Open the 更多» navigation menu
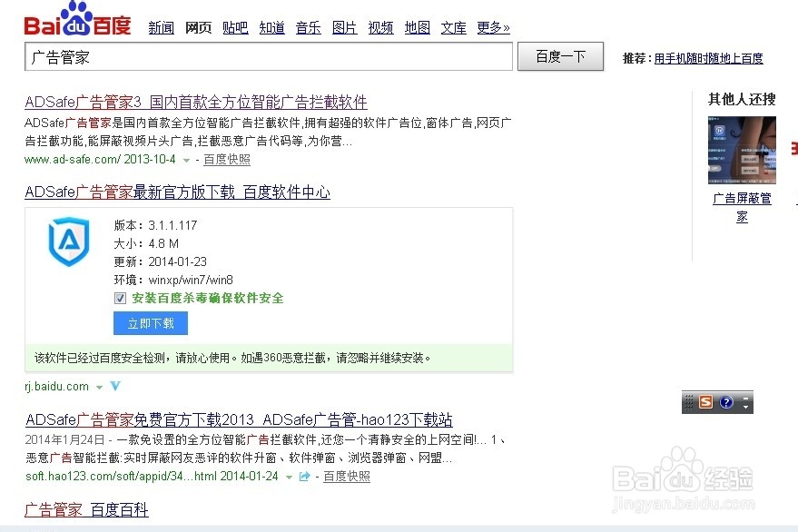The height and width of the screenshot is (532, 798). point(492,28)
